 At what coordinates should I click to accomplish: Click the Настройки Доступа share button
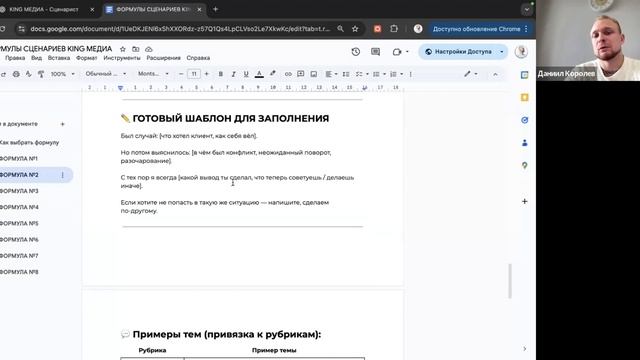tap(458, 52)
